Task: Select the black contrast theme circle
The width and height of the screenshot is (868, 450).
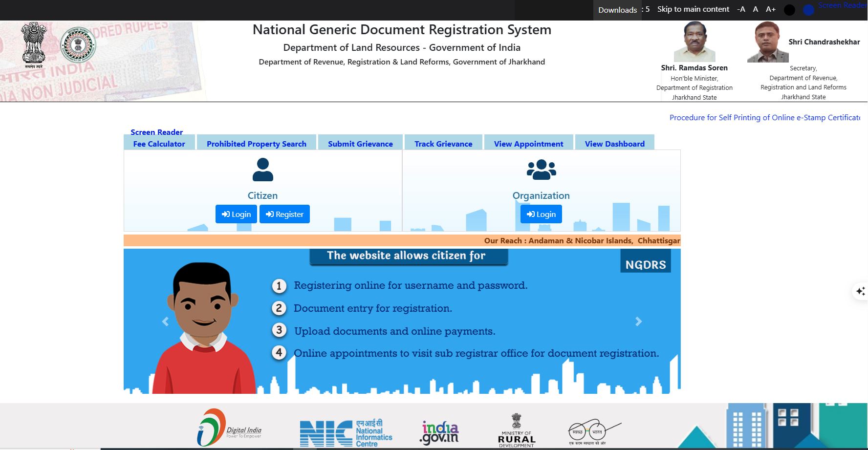Action: (789, 10)
